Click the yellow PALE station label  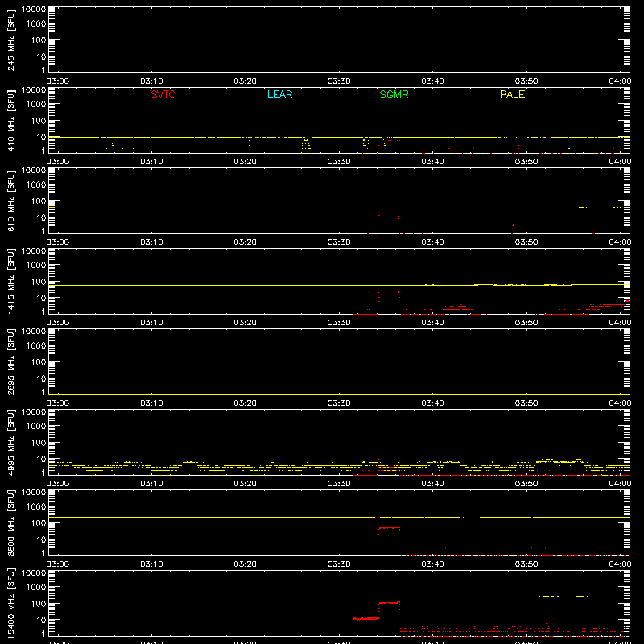512,94
